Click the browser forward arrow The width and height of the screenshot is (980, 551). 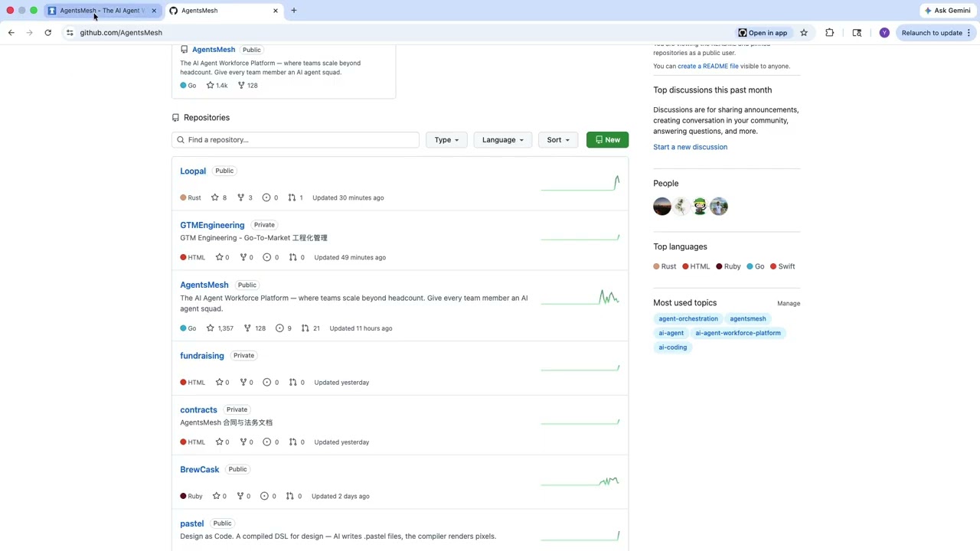[x=29, y=33]
